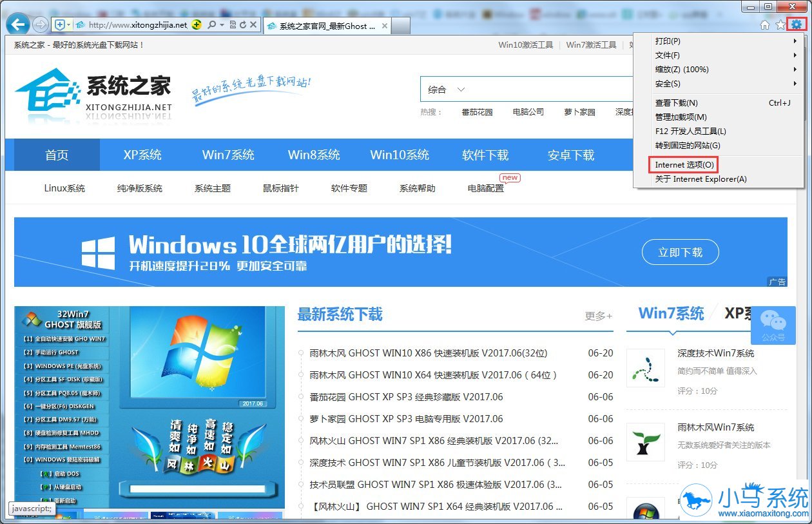Click hot search link 番茄花园
Screen dimensions: 812x524
tap(477, 112)
